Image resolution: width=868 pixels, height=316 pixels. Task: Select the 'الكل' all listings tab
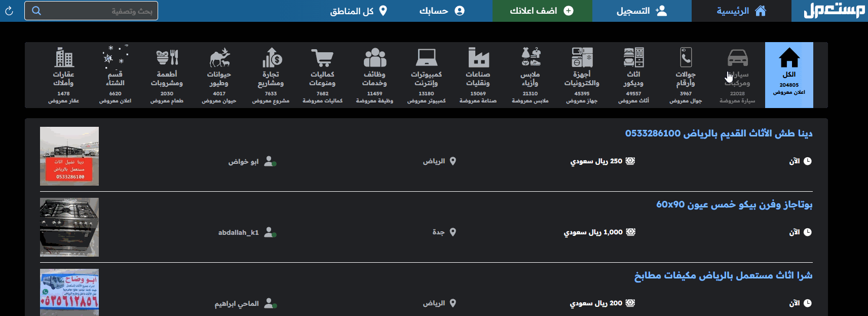[x=789, y=75]
